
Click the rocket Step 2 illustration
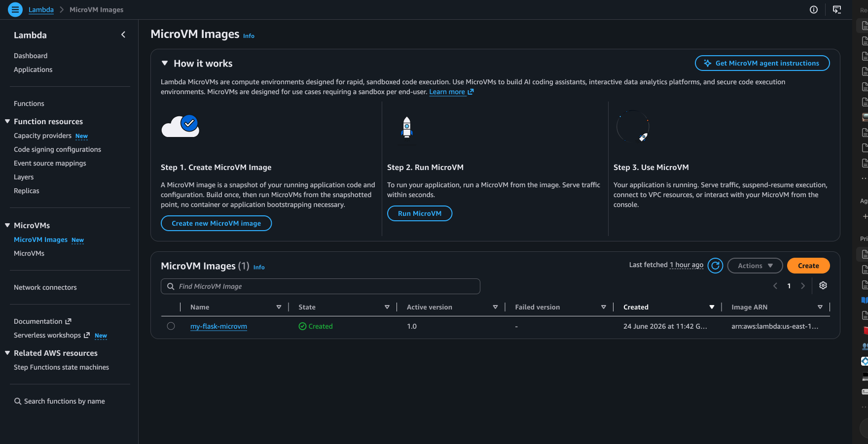[407, 127]
